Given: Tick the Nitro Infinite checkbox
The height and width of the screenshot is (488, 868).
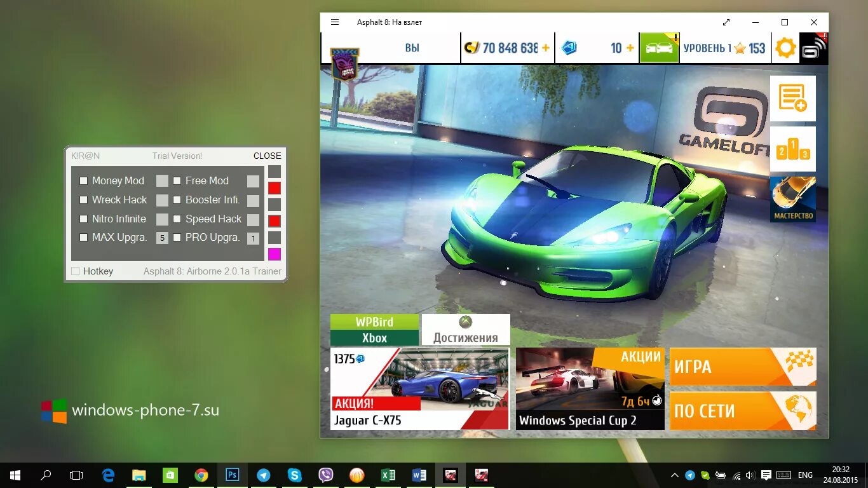Looking at the screenshot, I should click(83, 219).
